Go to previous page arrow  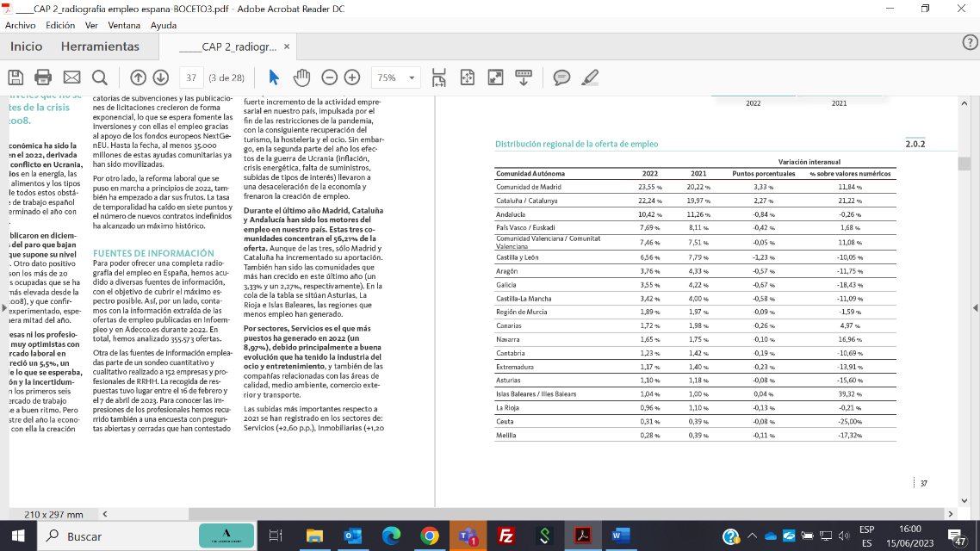[138, 77]
